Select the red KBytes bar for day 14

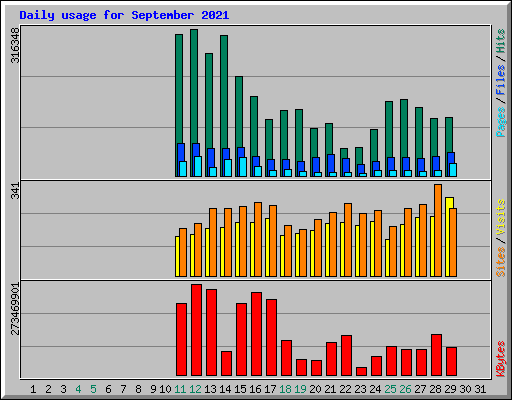point(226,364)
